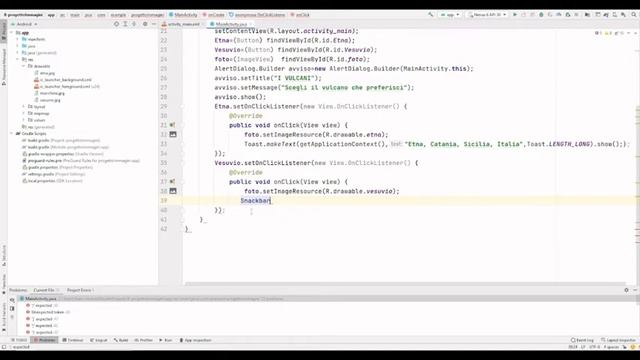Open the Android project view dropdown
This screenshot has height=360, width=640.
(x=24, y=24)
